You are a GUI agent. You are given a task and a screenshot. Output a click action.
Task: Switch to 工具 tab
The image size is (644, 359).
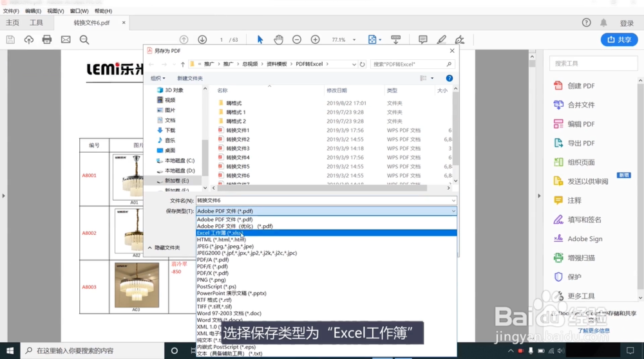(36, 23)
